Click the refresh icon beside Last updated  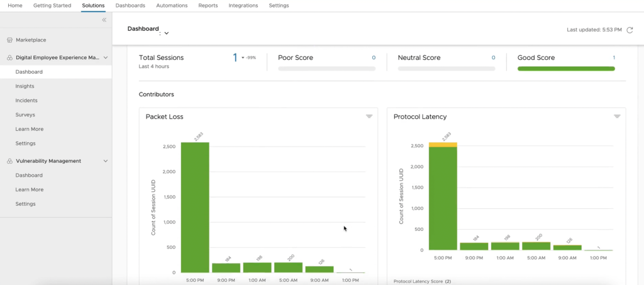coord(630,30)
